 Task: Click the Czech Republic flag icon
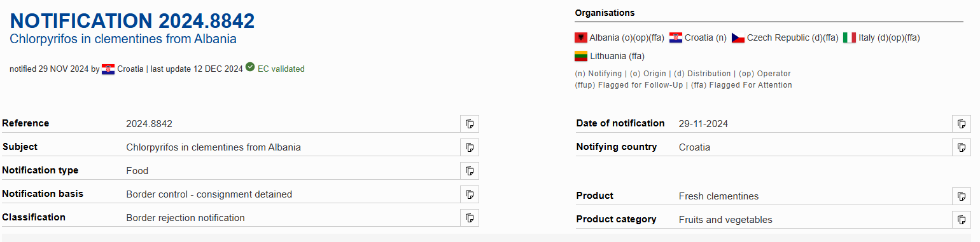[x=738, y=37]
